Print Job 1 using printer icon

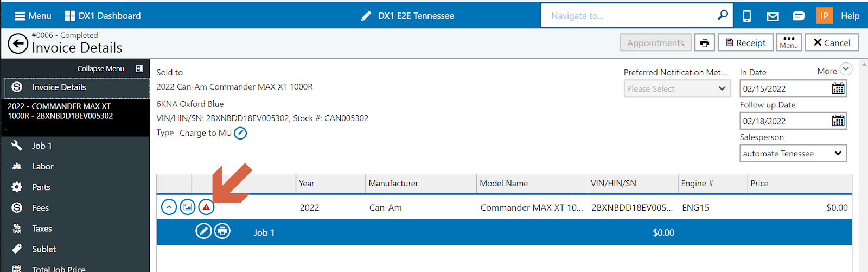(222, 231)
